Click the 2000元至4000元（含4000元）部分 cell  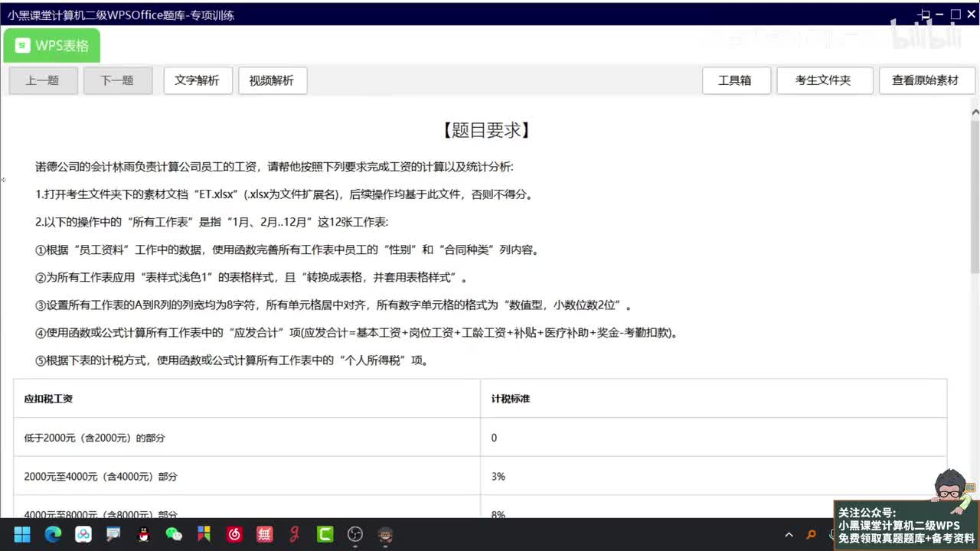(247, 476)
